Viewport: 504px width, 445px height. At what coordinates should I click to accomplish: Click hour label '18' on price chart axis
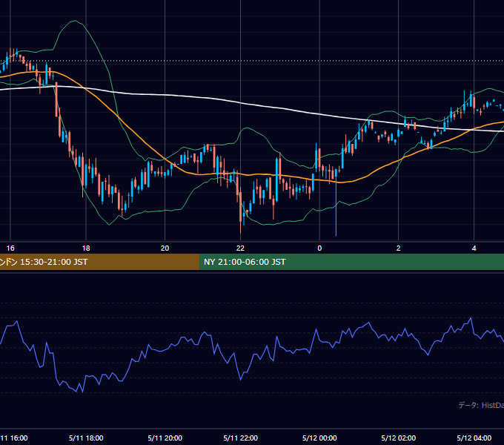coord(86,248)
